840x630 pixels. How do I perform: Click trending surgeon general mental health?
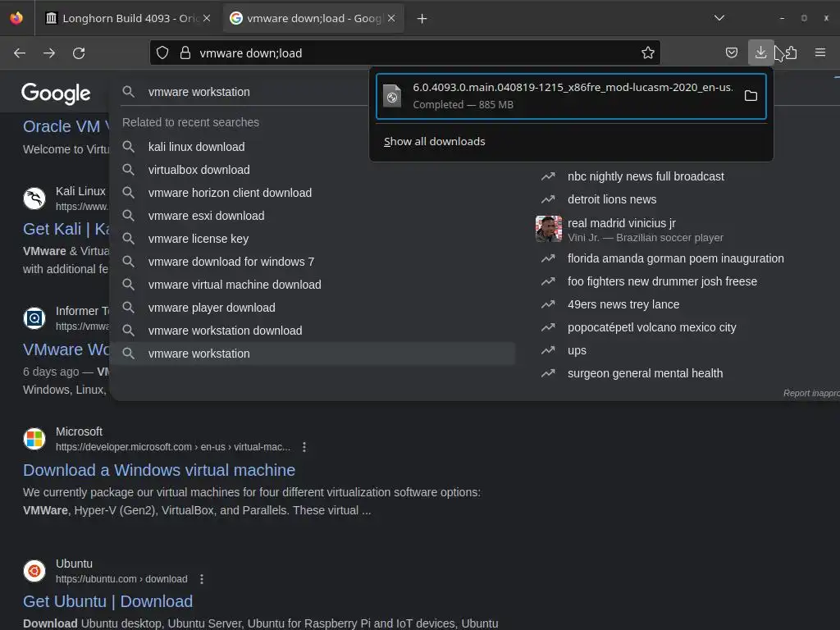pyautogui.click(x=645, y=373)
